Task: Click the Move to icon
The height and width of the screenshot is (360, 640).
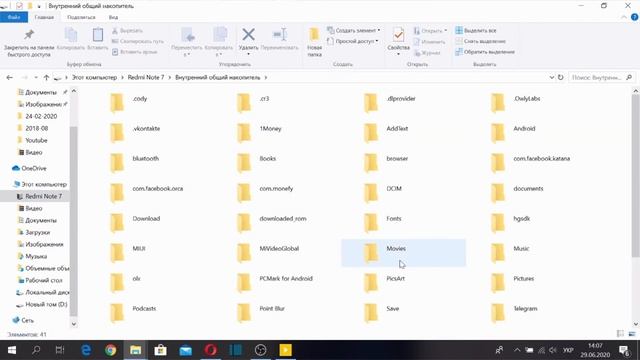Action: tap(187, 35)
